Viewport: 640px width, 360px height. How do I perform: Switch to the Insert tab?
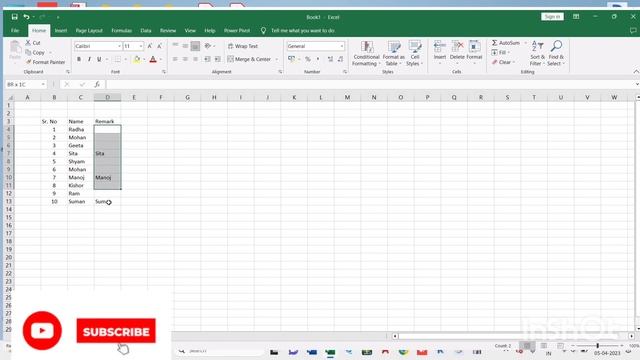click(61, 31)
